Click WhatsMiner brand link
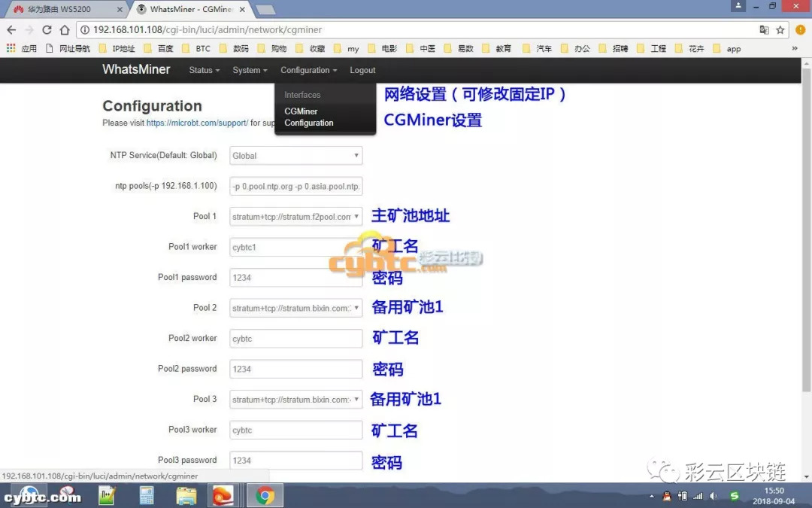The width and height of the screenshot is (812, 508). coord(136,69)
